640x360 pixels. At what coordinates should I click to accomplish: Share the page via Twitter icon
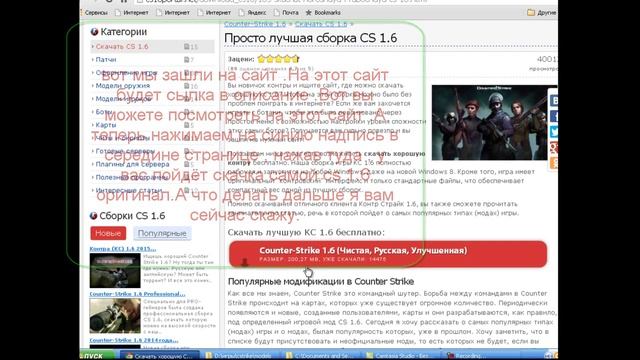553,132
